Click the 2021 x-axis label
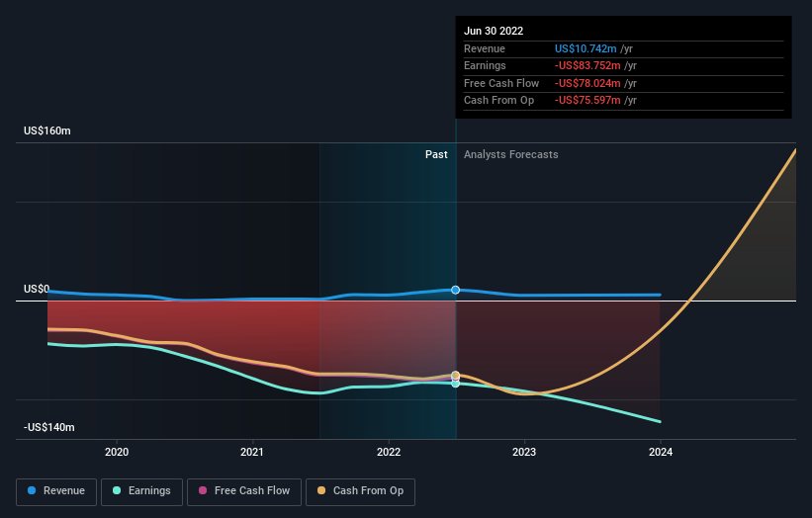This screenshot has width=812, height=518. click(x=251, y=453)
